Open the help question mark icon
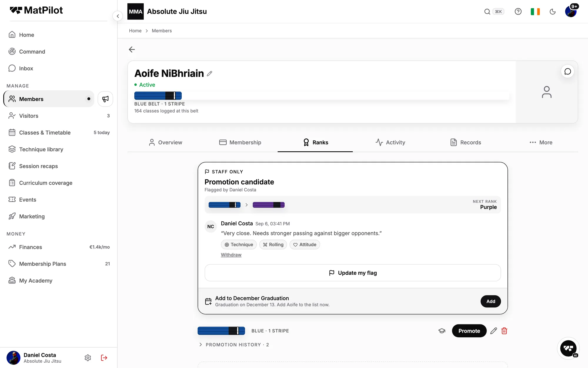Screen dimensions: 588x368 [x=518, y=11]
